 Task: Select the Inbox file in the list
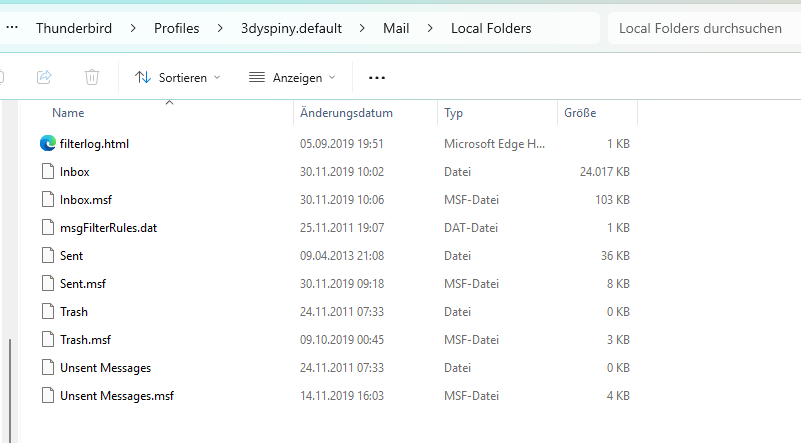pyautogui.click(x=74, y=171)
